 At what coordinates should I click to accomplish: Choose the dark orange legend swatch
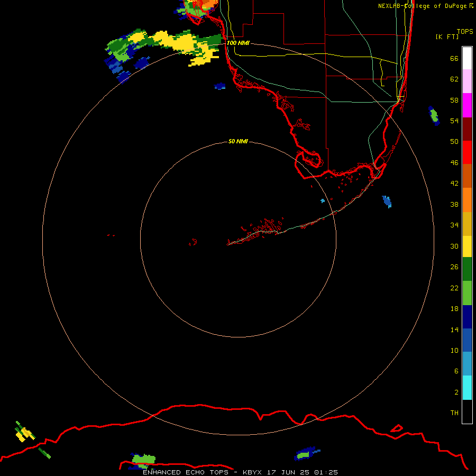pyautogui.click(x=467, y=176)
